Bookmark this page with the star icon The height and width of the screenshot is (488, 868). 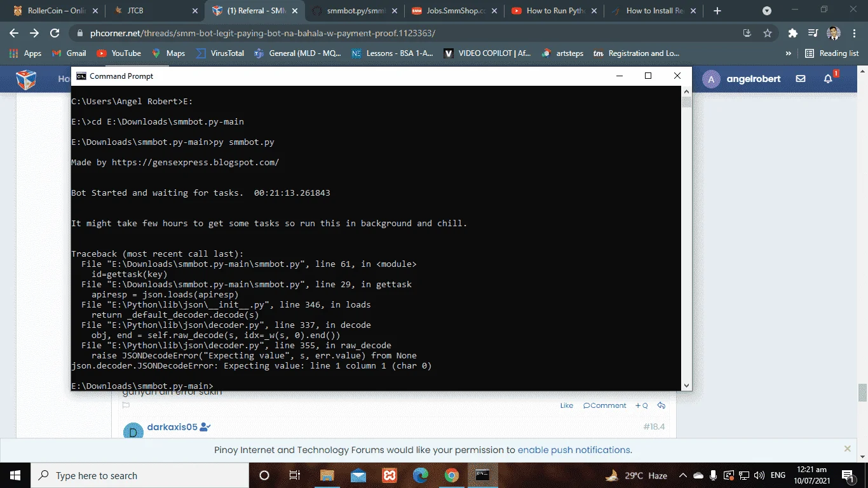click(x=768, y=33)
